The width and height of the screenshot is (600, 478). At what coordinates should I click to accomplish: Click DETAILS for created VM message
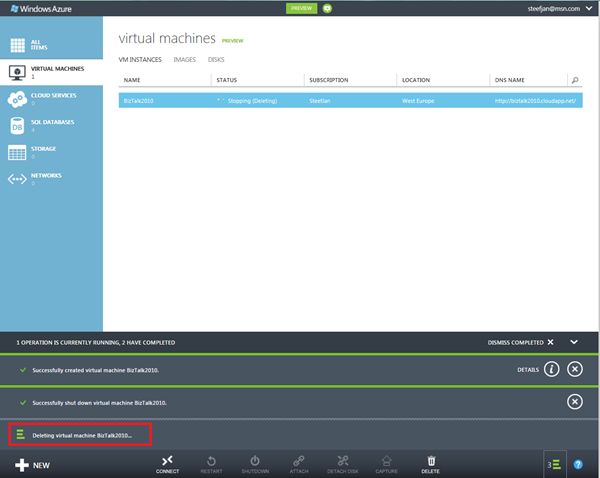(528, 370)
